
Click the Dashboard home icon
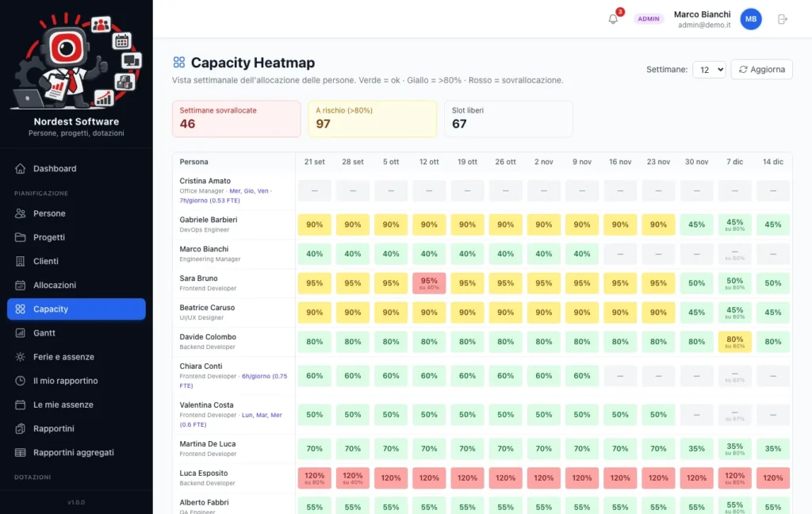click(x=20, y=168)
